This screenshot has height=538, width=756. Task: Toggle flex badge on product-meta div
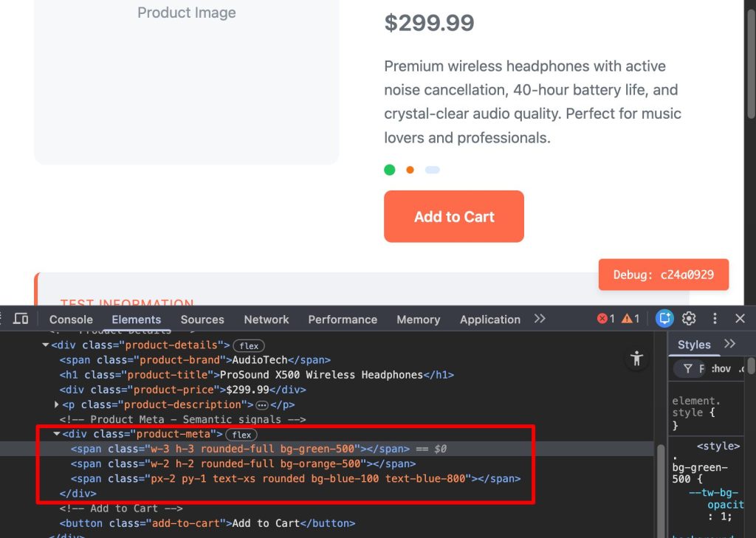pyautogui.click(x=241, y=435)
